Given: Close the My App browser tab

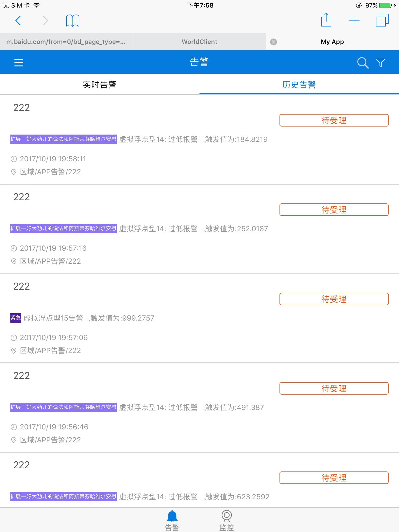Looking at the screenshot, I should point(274,42).
